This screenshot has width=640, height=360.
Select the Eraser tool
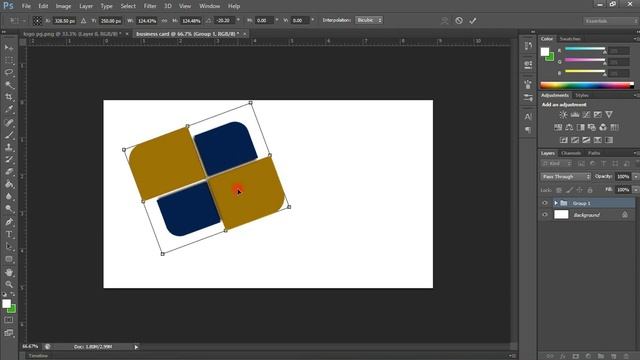tap(9, 172)
